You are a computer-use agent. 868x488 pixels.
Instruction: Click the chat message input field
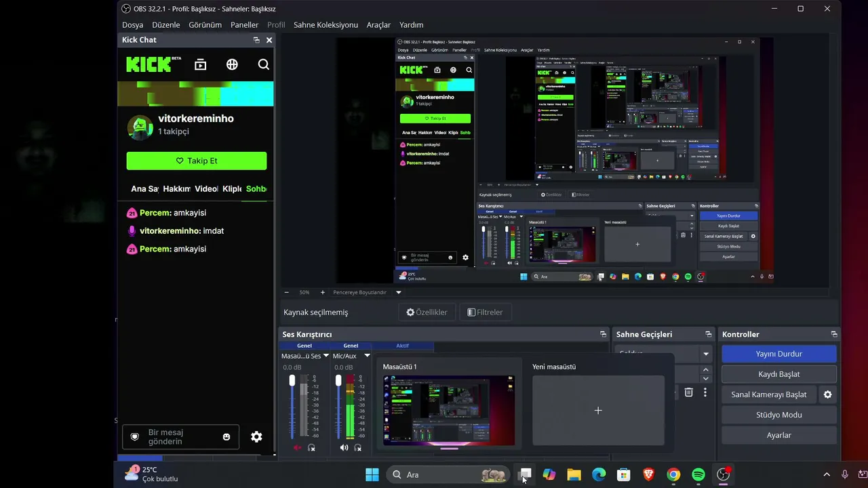coord(180,437)
